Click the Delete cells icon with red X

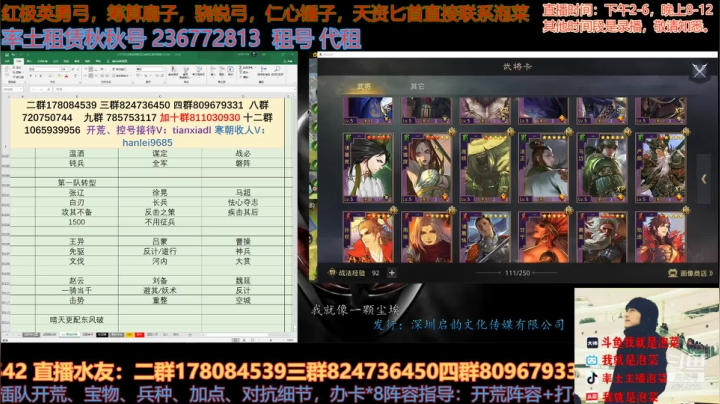coord(222,71)
